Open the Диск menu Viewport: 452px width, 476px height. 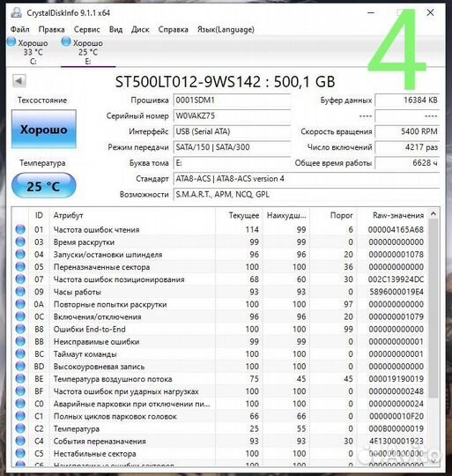[x=140, y=29]
